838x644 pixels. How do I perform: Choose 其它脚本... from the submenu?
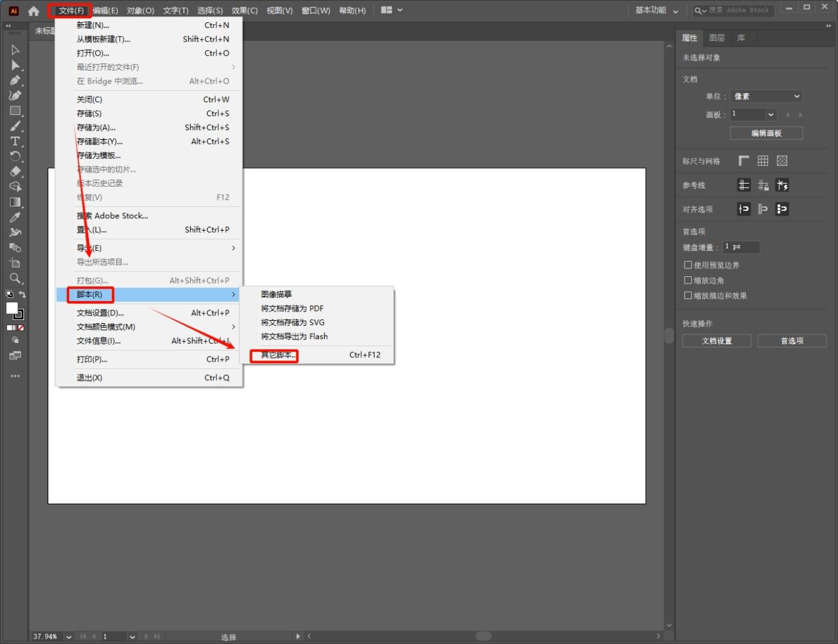pyautogui.click(x=278, y=355)
